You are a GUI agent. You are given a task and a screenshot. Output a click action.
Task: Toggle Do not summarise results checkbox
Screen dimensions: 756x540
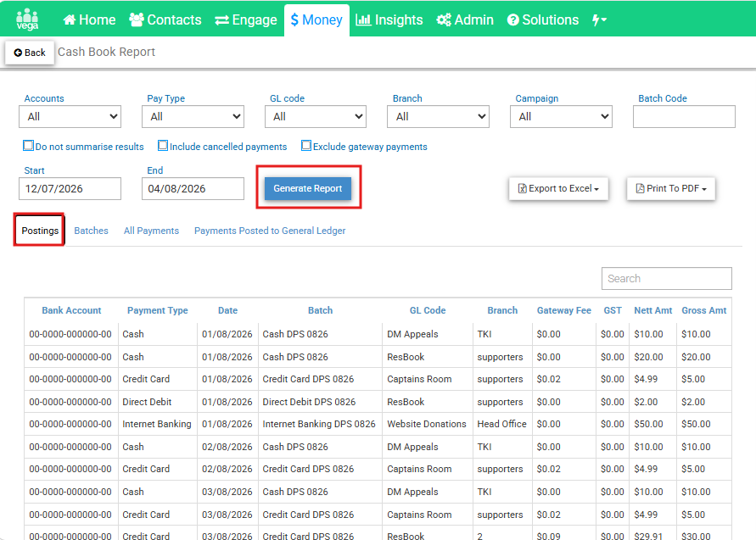coord(29,146)
